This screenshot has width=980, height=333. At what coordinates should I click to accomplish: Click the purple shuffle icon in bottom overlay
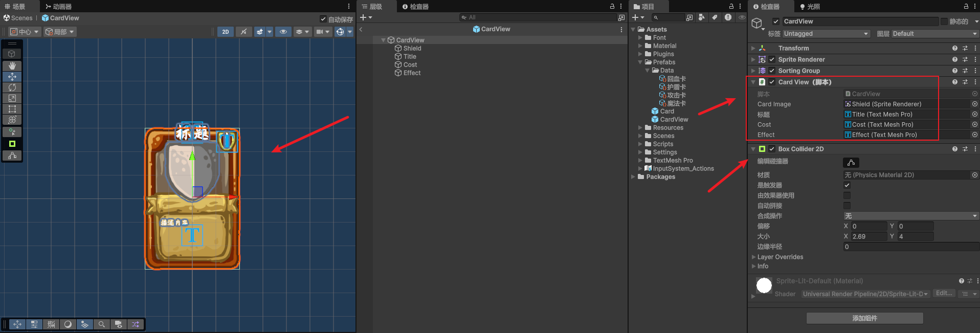coord(136,324)
